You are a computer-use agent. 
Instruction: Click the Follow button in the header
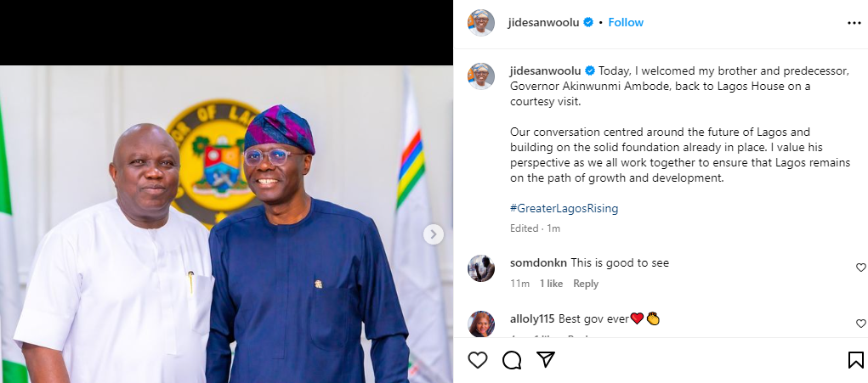coord(626,23)
